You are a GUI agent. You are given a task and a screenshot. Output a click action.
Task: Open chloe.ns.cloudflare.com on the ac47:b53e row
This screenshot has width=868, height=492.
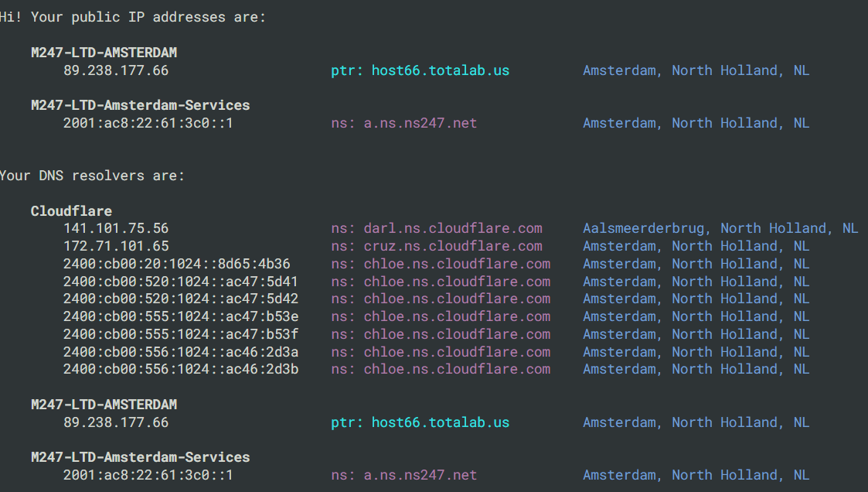pos(441,316)
